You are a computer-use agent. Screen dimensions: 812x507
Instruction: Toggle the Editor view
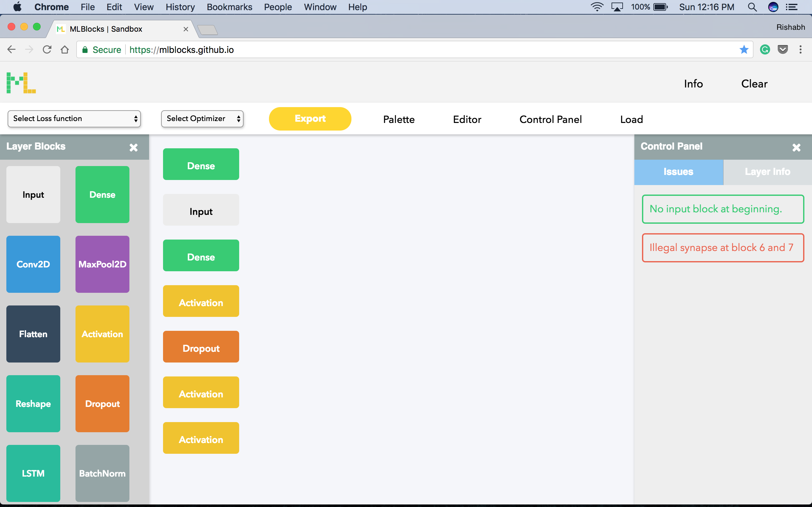coord(467,119)
